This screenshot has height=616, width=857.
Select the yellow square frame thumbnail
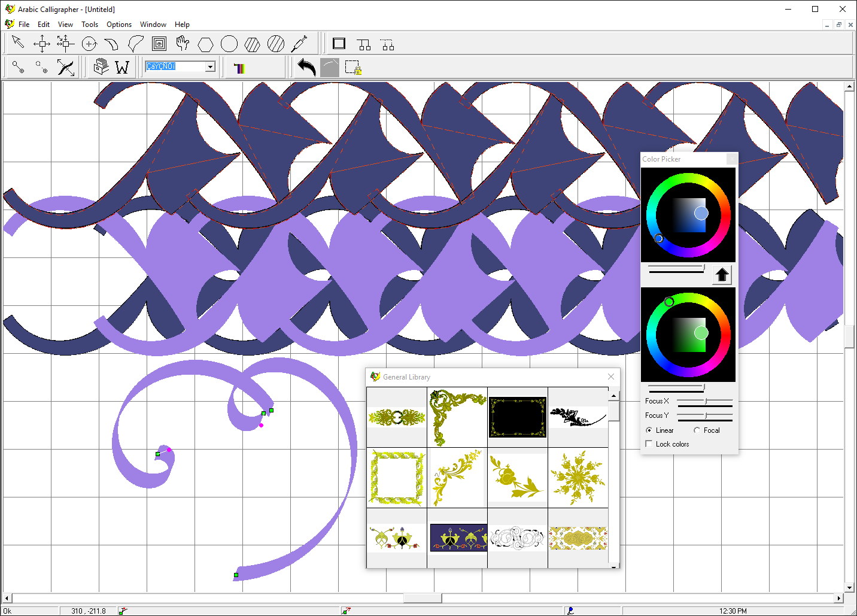(x=397, y=478)
